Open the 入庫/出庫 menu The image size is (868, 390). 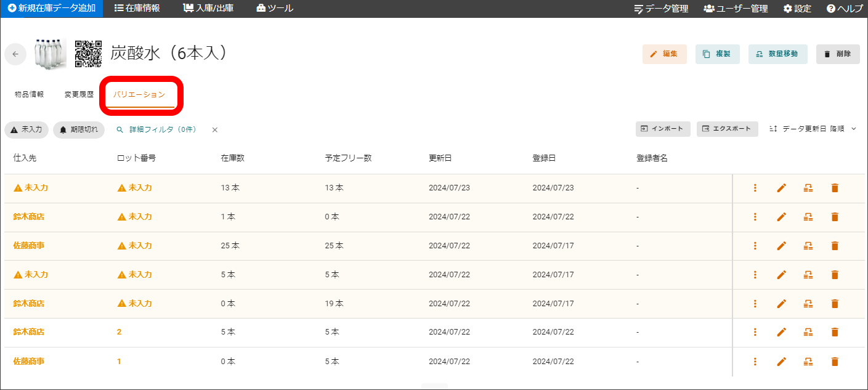(208, 9)
